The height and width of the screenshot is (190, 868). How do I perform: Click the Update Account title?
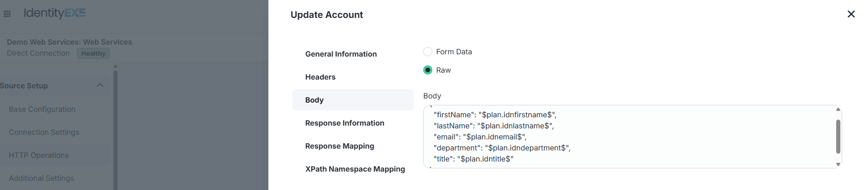tap(327, 15)
